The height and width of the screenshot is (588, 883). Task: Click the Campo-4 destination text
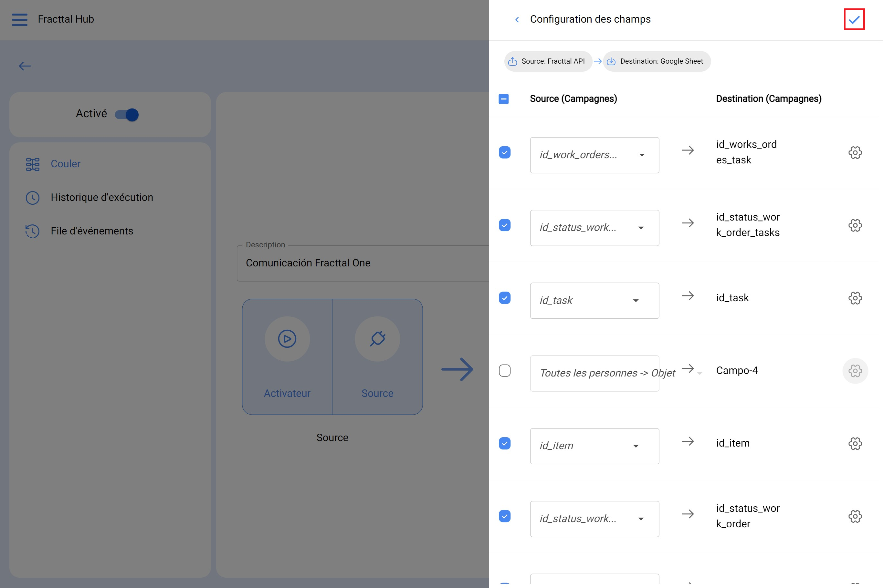point(737,370)
